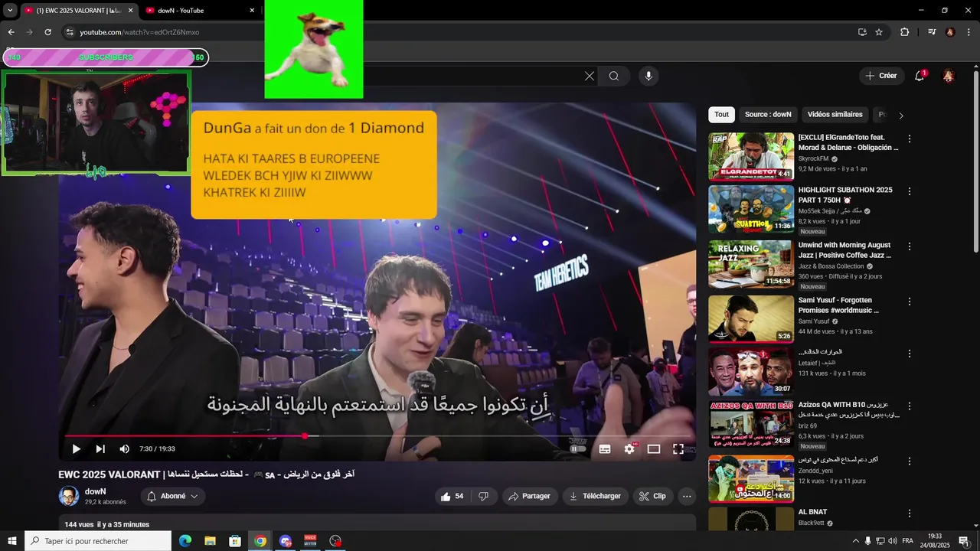Seek using the red video progress bar
This screenshot has width=980, height=551.
(x=381, y=436)
